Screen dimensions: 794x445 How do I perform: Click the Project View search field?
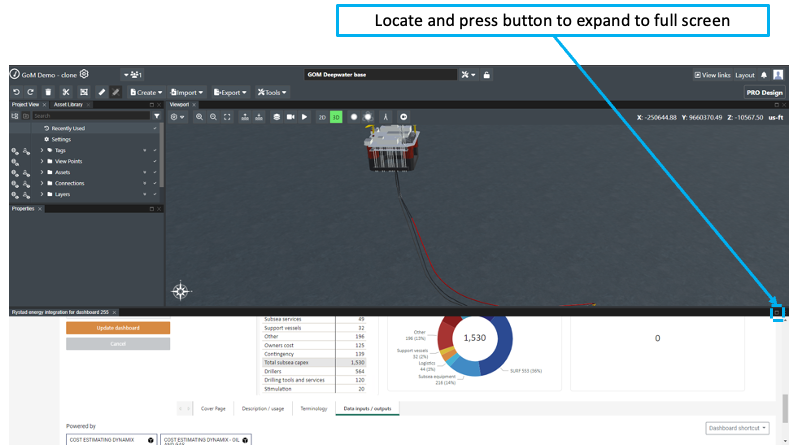point(91,116)
